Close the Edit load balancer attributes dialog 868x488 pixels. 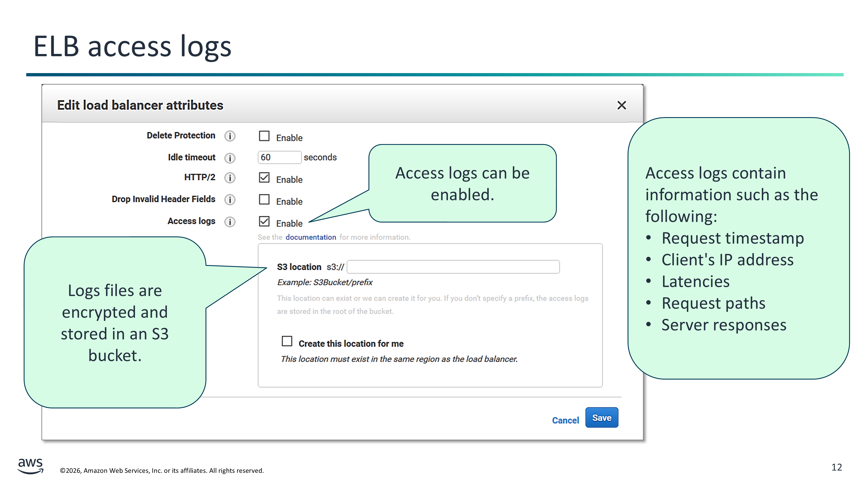point(621,105)
